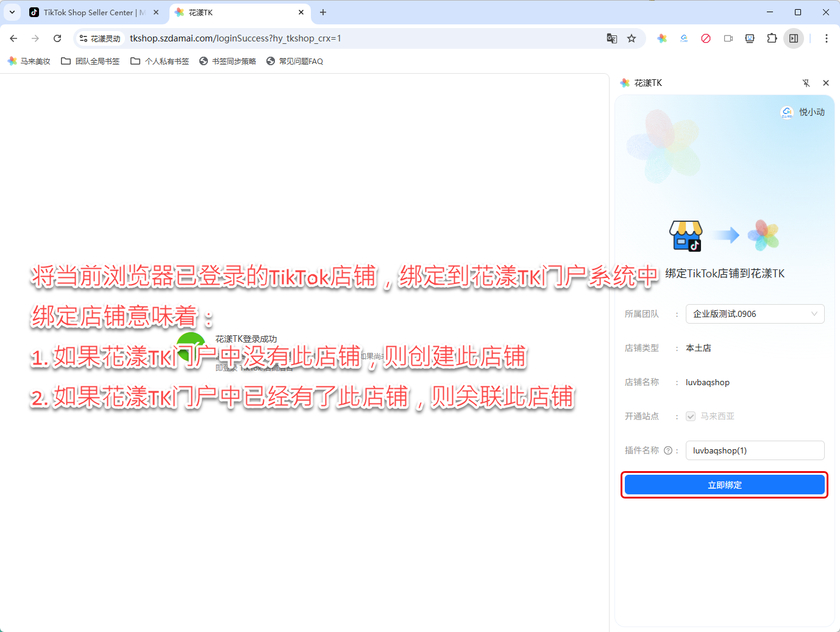Click the translate page icon
Viewport: 840px width, 632px height.
click(x=612, y=38)
